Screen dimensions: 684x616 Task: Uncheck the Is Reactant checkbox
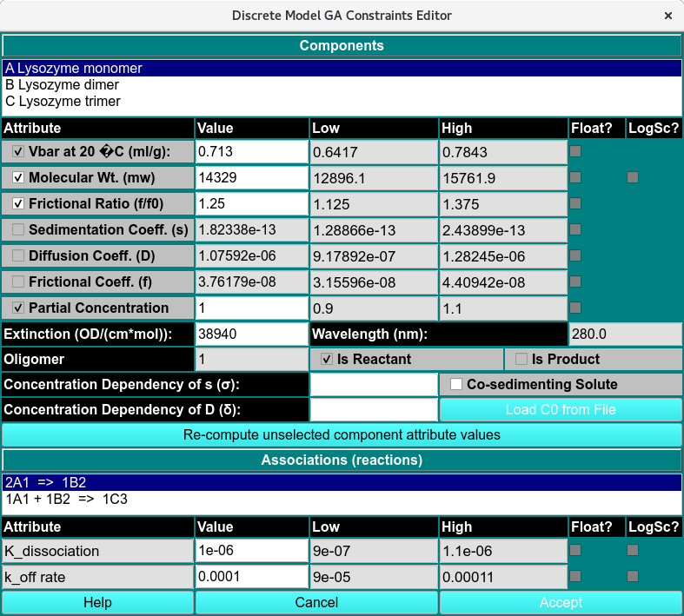tap(326, 359)
